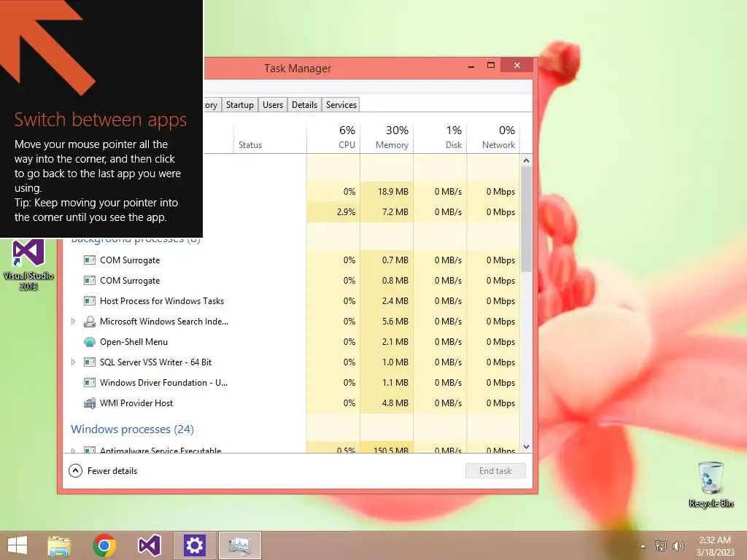
Task: Click the Microsoft Windows Search Indexer icon
Action: point(90,322)
